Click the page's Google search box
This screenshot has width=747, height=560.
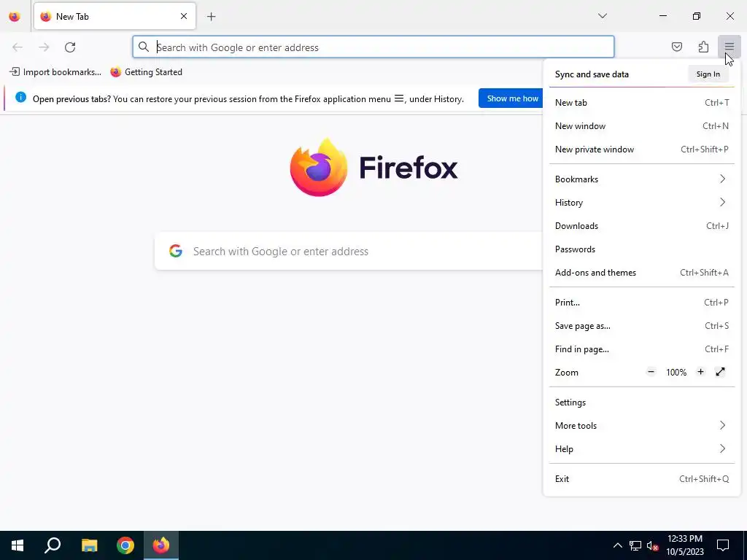coord(349,251)
